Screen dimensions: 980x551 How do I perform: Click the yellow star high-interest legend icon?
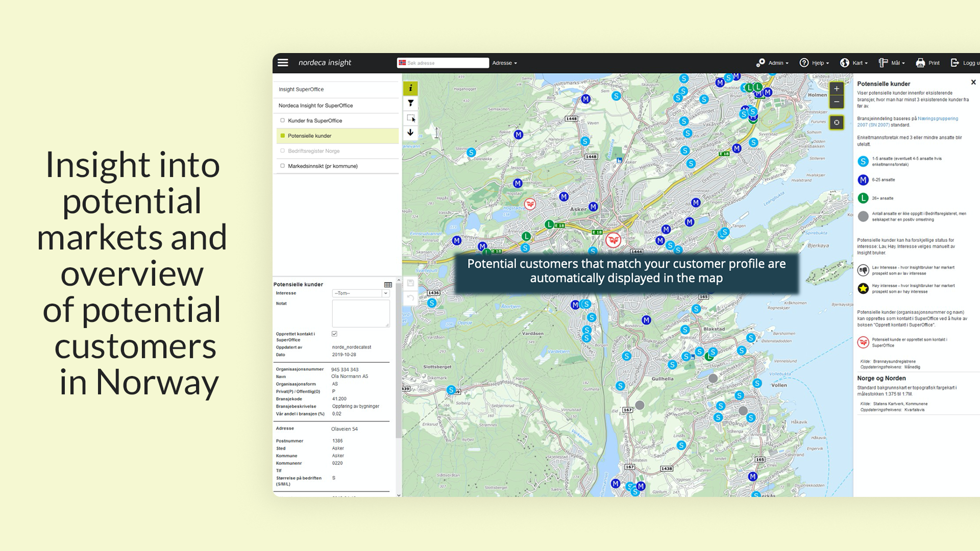(x=863, y=288)
